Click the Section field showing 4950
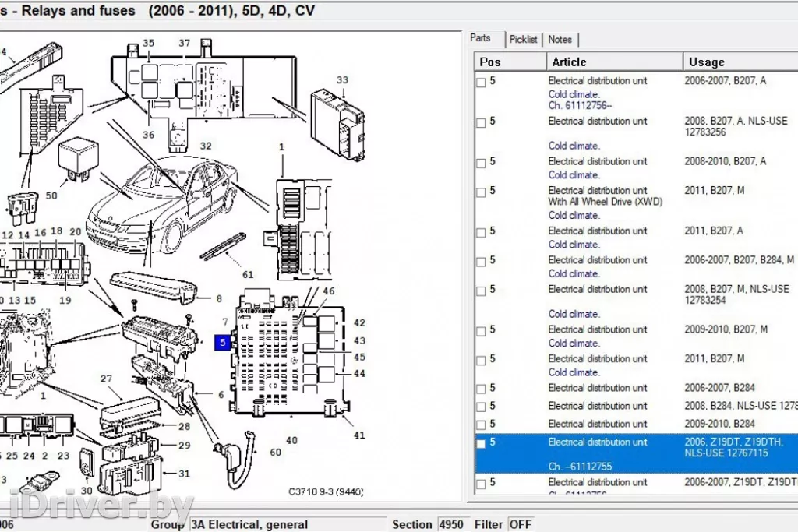This screenshot has height=532, width=798. (x=451, y=524)
